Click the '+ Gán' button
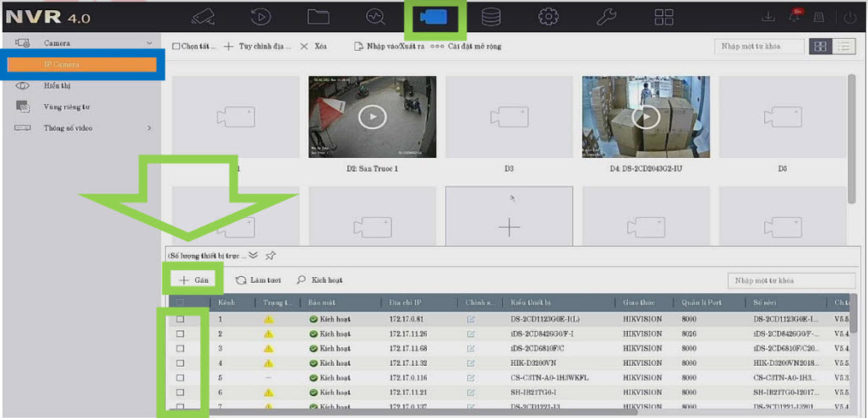 194,280
